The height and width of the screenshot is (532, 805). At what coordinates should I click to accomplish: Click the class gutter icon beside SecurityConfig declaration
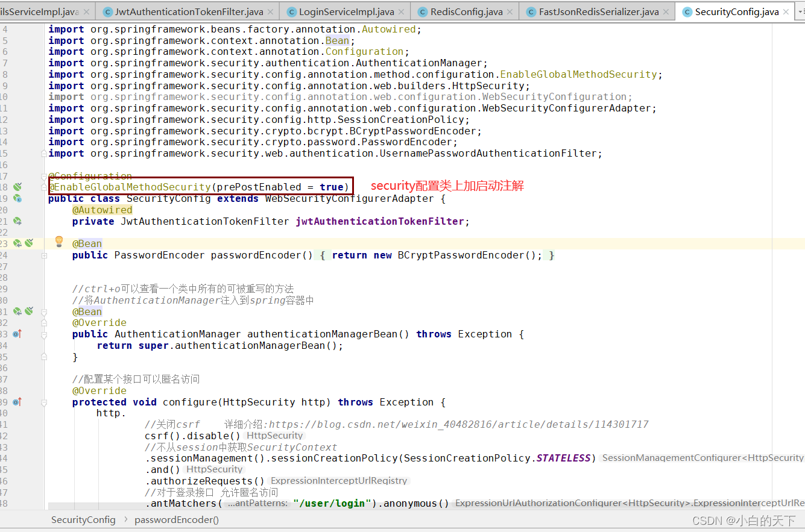point(17,198)
